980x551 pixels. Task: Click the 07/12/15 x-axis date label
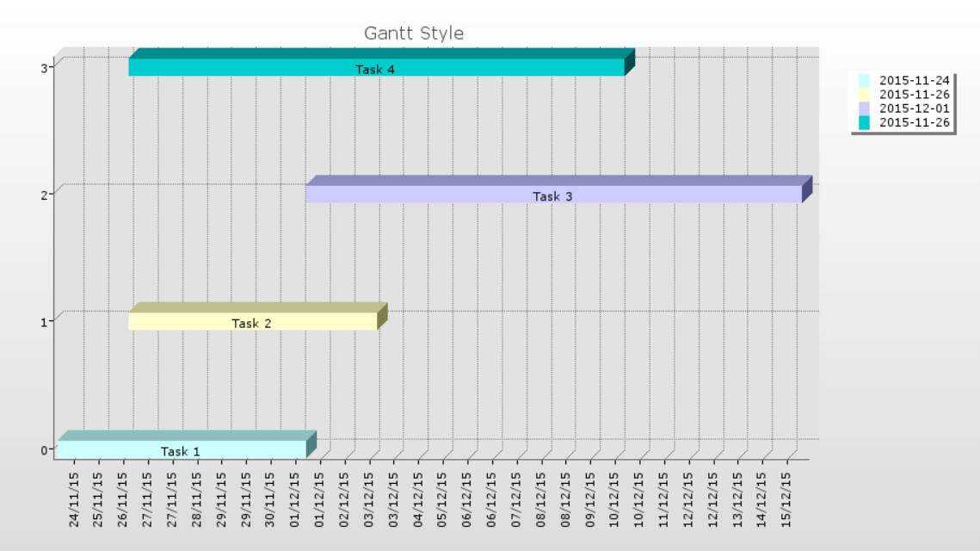516,499
